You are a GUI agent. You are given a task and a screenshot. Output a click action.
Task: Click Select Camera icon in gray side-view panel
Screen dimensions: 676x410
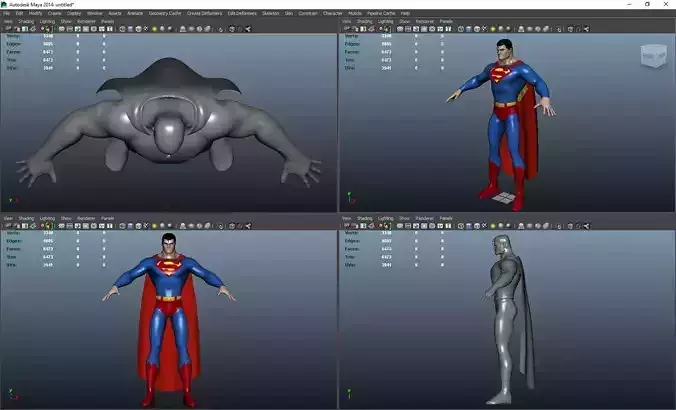[x=346, y=225]
